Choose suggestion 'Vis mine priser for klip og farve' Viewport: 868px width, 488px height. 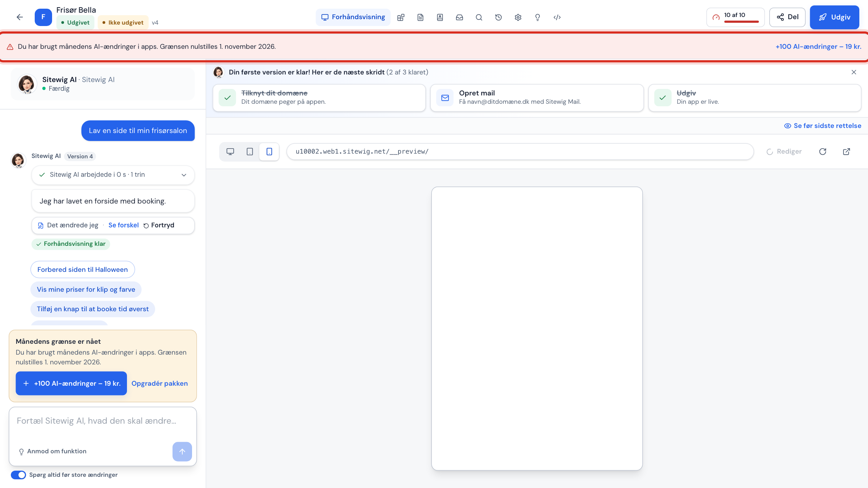tap(86, 290)
